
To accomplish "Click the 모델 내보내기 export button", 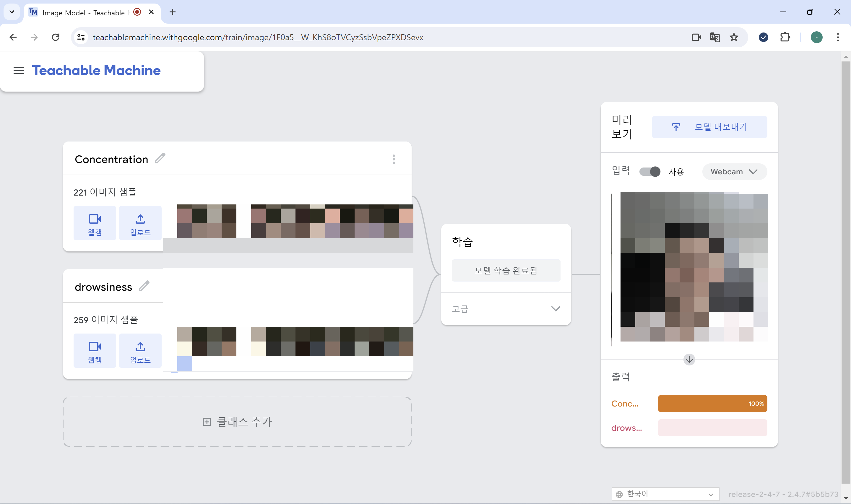I will pos(709,127).
